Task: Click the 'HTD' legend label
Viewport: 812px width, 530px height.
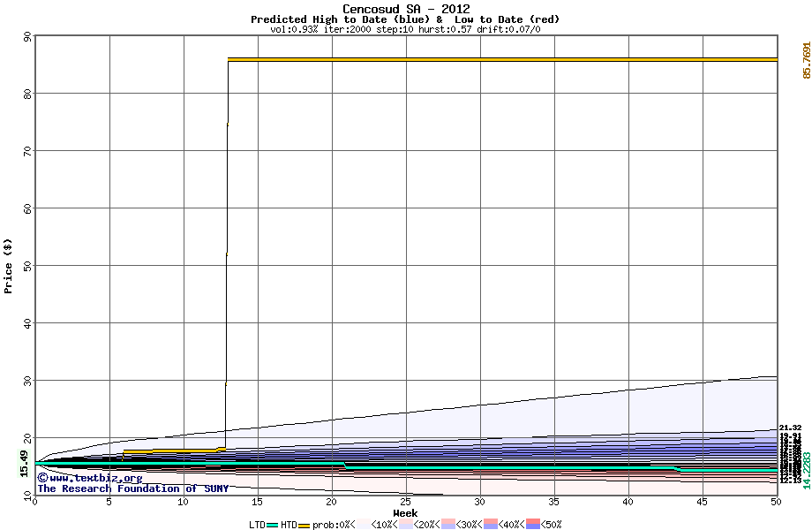Action: coord(289,525)
